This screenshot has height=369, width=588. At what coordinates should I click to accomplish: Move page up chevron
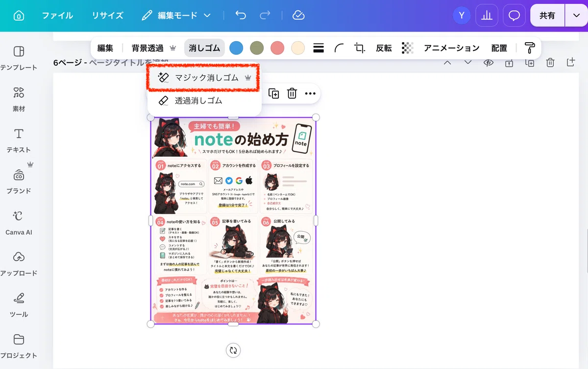[x=447, y=62]
